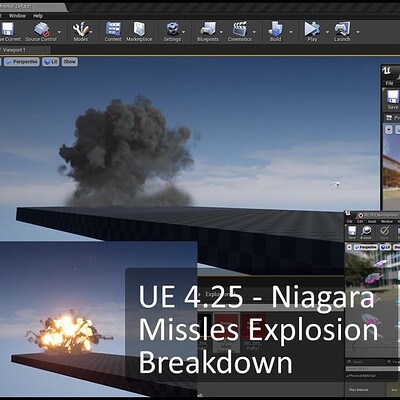
Task: Click the Apply checkmark icon in the asset editor
Action: (x=384, y=232)
